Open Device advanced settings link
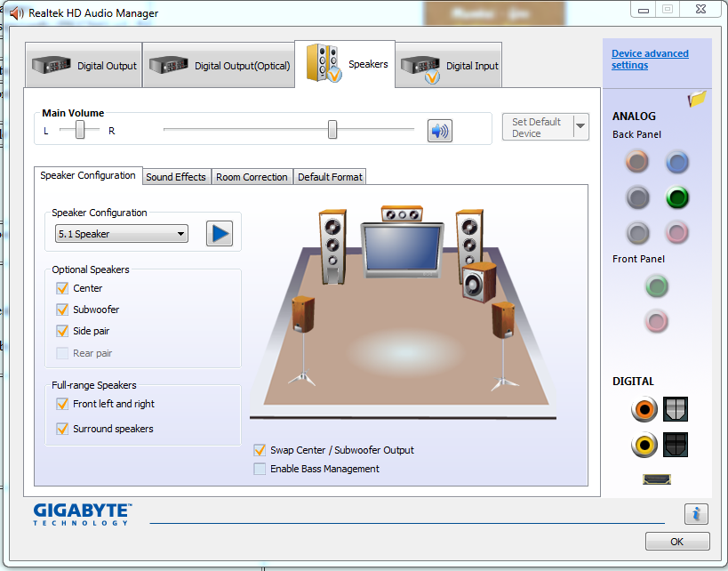Screen dimensions: 728x571 coord(650,60)
